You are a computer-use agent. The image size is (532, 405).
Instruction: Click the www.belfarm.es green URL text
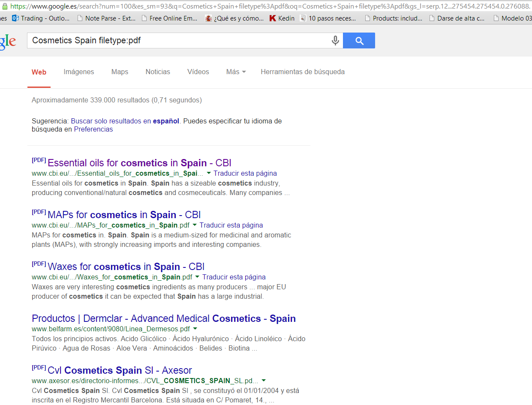111,329
